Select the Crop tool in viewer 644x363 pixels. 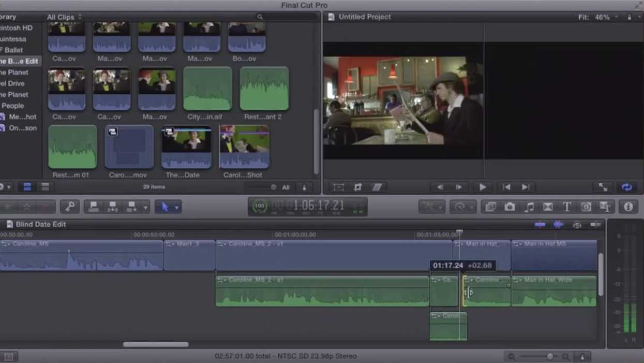pyautogui.click(x=357, y=187)
